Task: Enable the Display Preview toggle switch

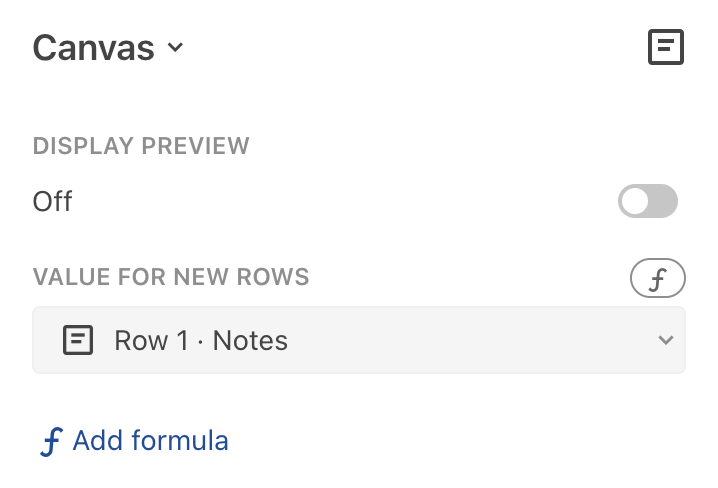Action: click(647, 201)
